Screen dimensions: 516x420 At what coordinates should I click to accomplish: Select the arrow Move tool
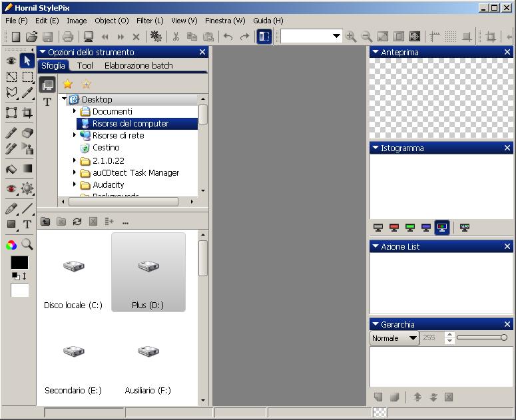tap(27, 61)
